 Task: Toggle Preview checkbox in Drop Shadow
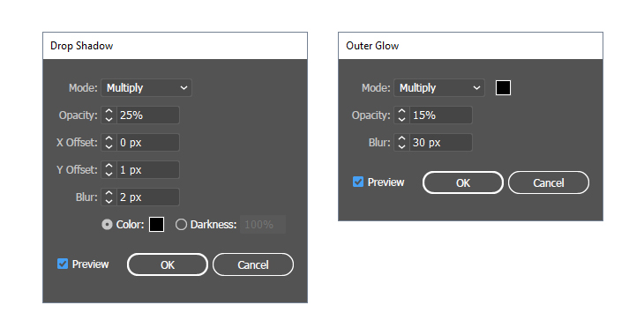point(63,264)
